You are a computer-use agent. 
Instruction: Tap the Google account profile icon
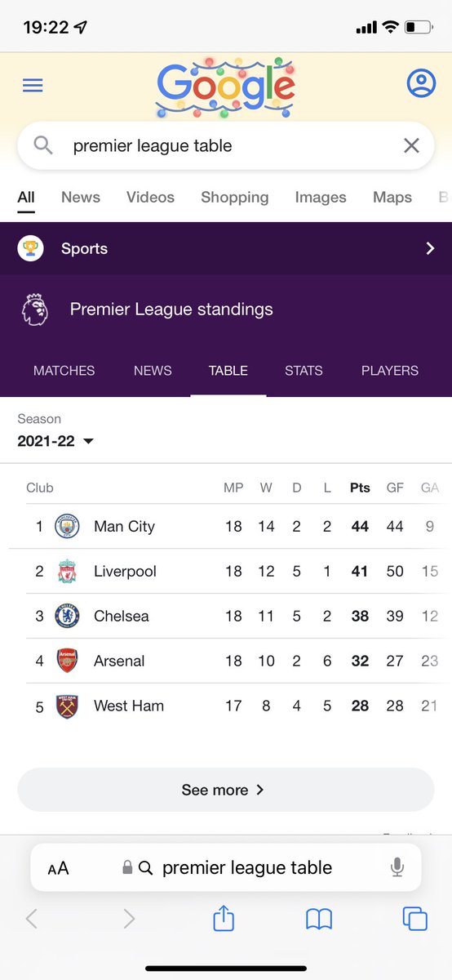click(x=421, y=83)
